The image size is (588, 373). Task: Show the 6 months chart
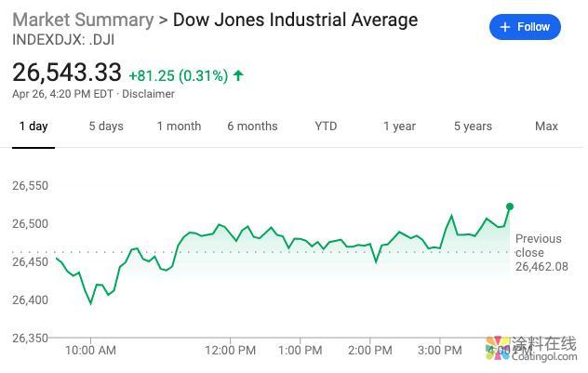[252, 127]
